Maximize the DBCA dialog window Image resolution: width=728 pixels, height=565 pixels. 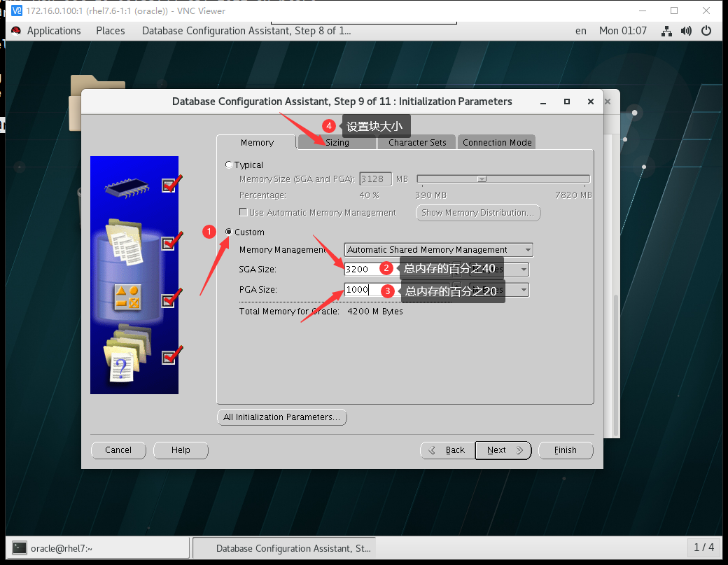point(567,102)
